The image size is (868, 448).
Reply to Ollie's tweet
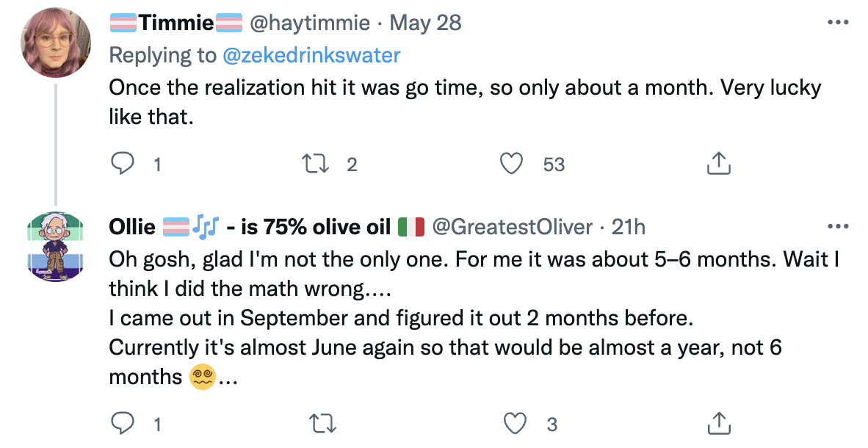(120, 423)
